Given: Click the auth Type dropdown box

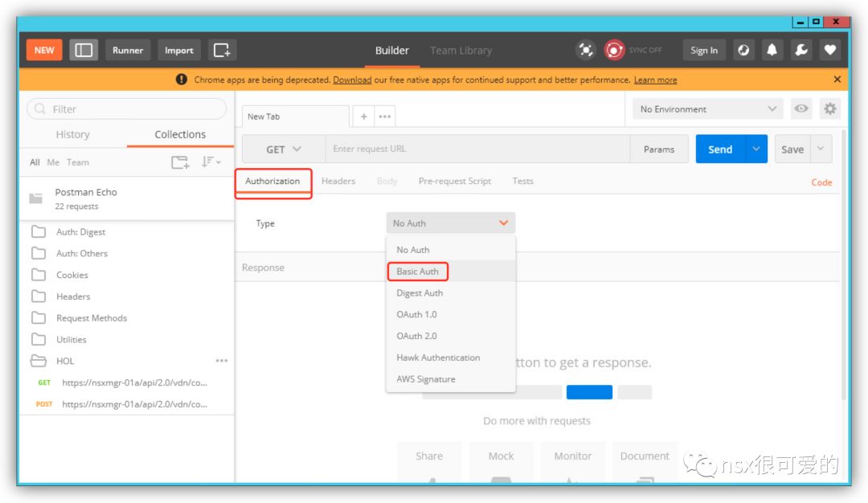Looking at the screenshot, I should point(451,223).
